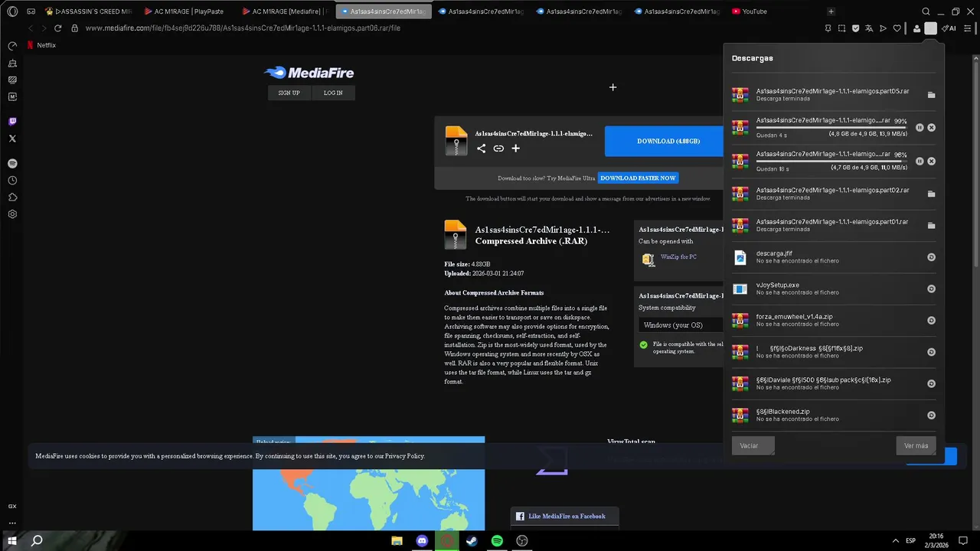This screenshot has height=551, width=980.
Task: Click MediaFire share icon under file name
Action: click(481, 148)
